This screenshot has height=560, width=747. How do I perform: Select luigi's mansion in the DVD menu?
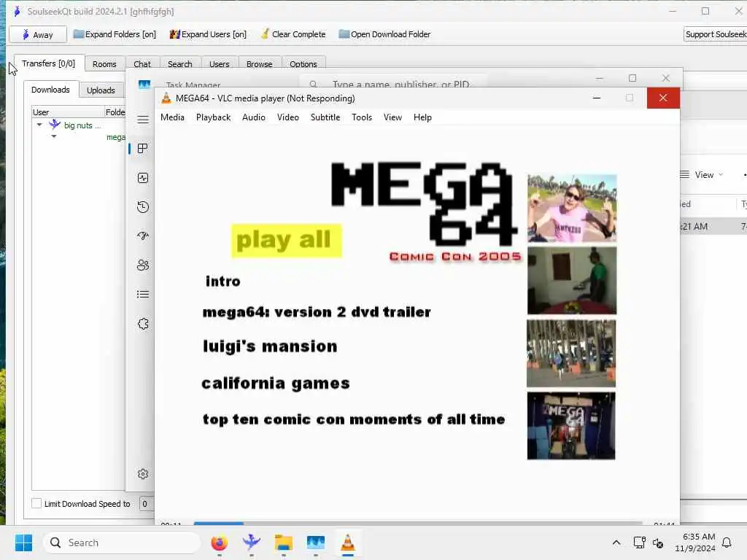[x=270, y=346]
